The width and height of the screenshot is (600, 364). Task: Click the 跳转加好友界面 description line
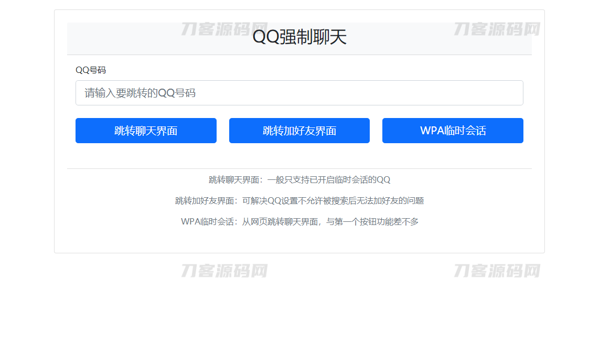tap(299, 200)
